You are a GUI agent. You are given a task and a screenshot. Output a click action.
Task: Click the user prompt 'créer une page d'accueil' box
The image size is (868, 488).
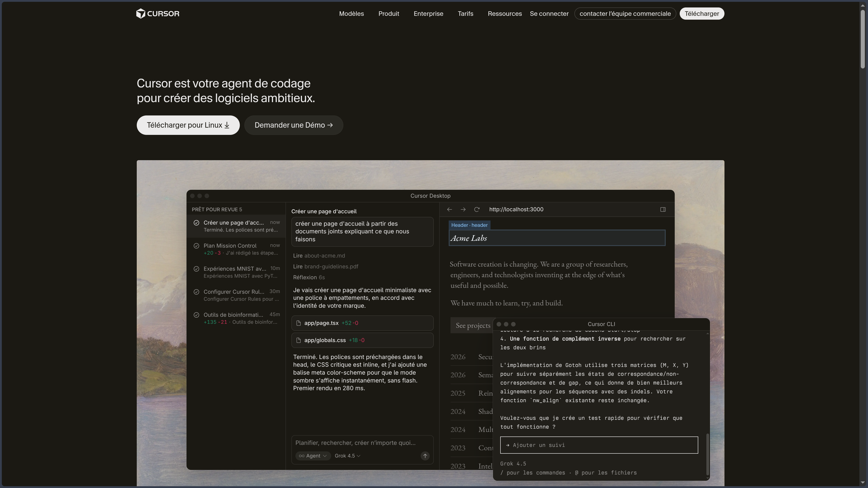[362, 232]
